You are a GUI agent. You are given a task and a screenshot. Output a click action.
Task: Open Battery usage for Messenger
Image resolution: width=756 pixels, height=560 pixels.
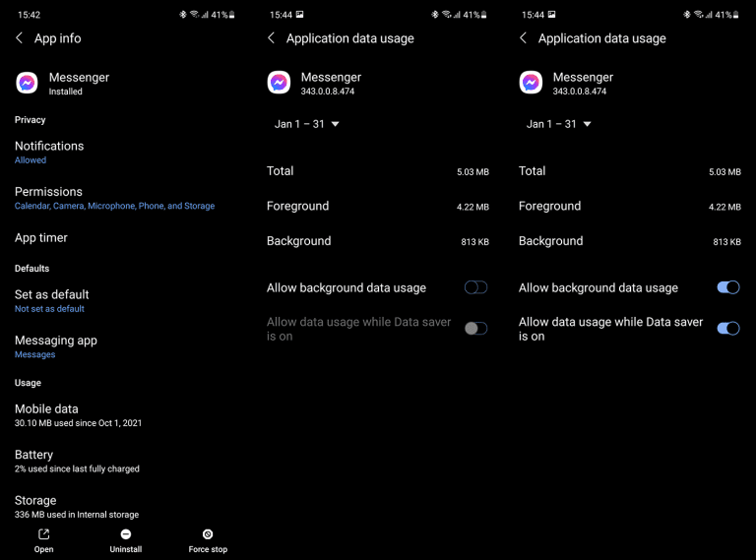click(x=34, y=461)
